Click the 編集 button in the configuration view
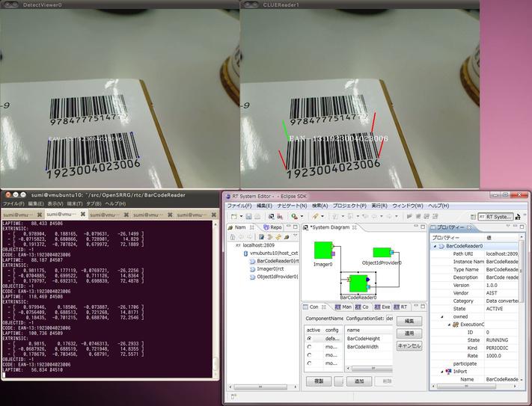This screenshot has width=532, height=406. point(409,322)
